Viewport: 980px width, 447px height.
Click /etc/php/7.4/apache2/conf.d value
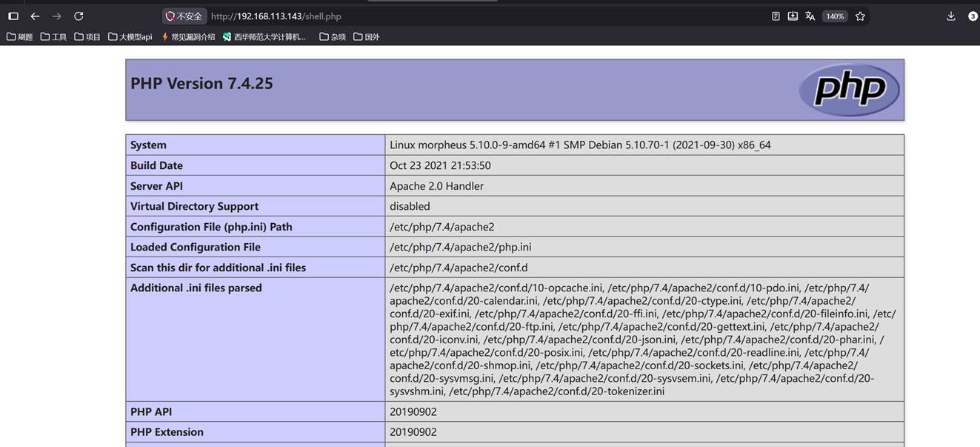click(x=459, y=268)
